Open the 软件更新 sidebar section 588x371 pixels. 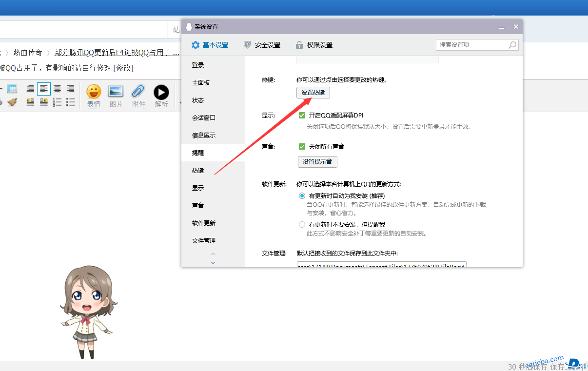point(213,223)
